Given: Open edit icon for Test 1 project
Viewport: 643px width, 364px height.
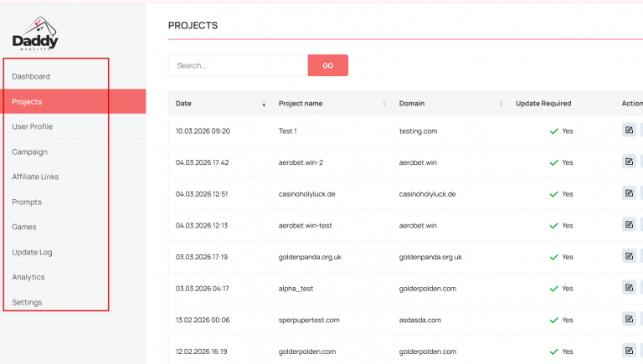Looking at the screenshot, I should [x=629, y=130].
